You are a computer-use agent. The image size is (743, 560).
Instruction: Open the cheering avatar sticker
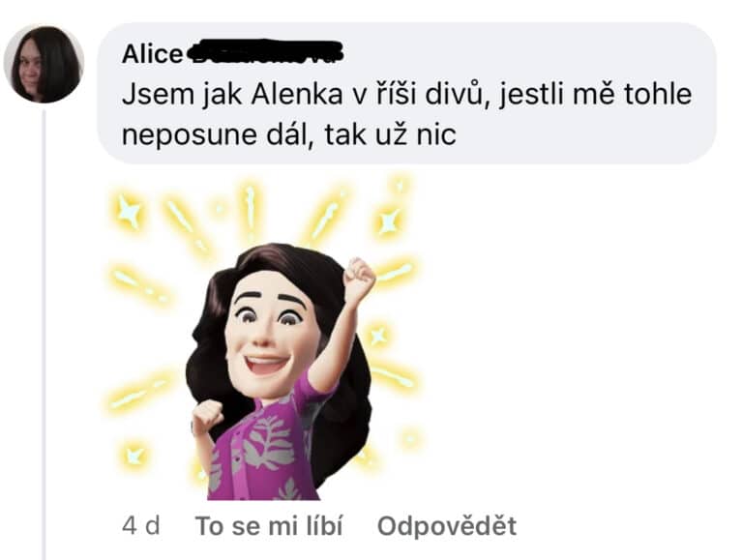[x=263, y=339]
